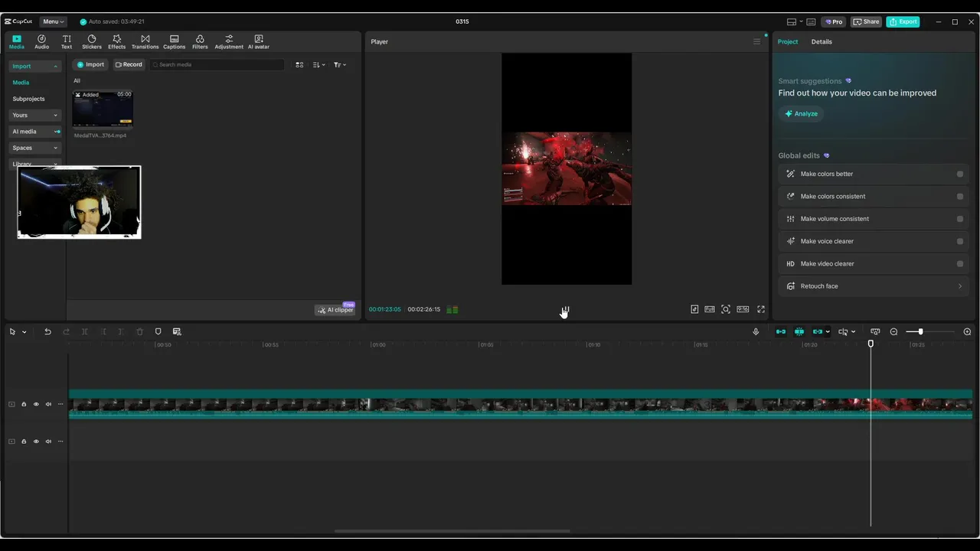The height and width of the screenshot is (551, 980).
Task: Open the select tool mode dropdown arrow
Action: coord(24,331)
